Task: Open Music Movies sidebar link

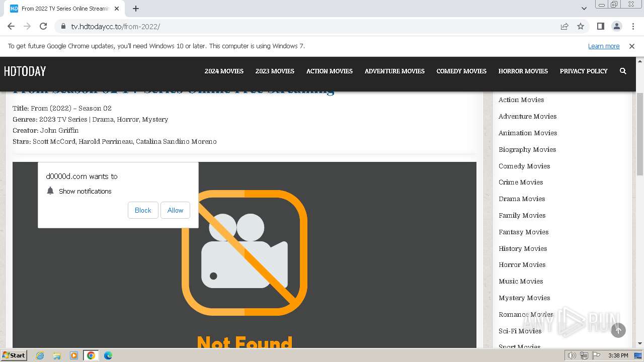Action: click(521, 281)
